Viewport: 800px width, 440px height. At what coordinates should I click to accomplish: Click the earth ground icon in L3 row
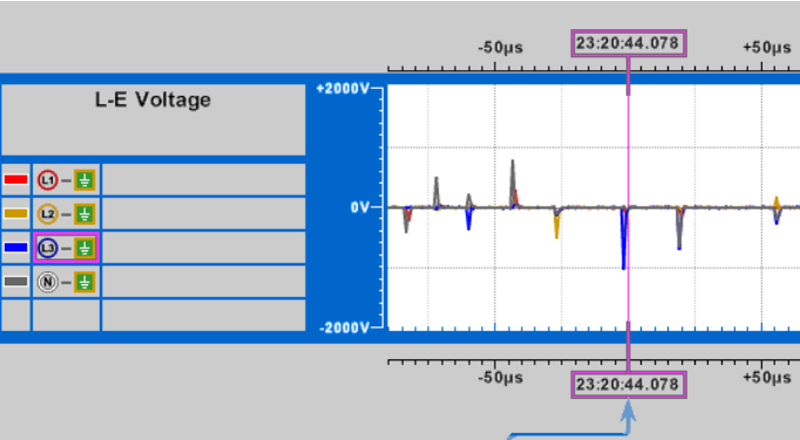tap(85, 248)
